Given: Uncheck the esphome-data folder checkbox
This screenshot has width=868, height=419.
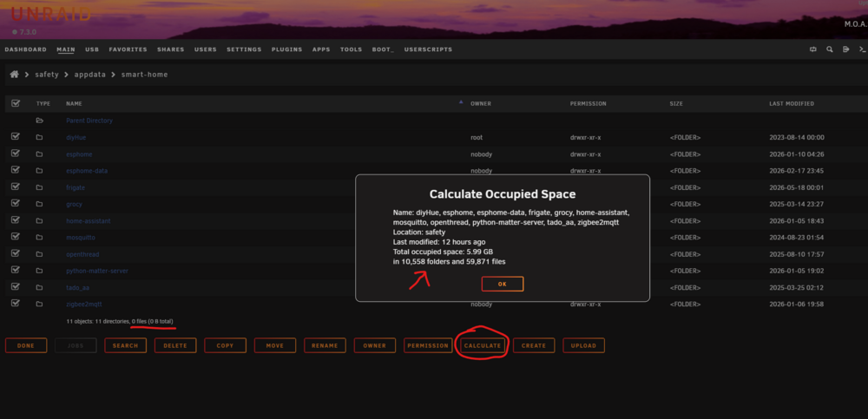Looking at the screenshot, I should [16, 170].
